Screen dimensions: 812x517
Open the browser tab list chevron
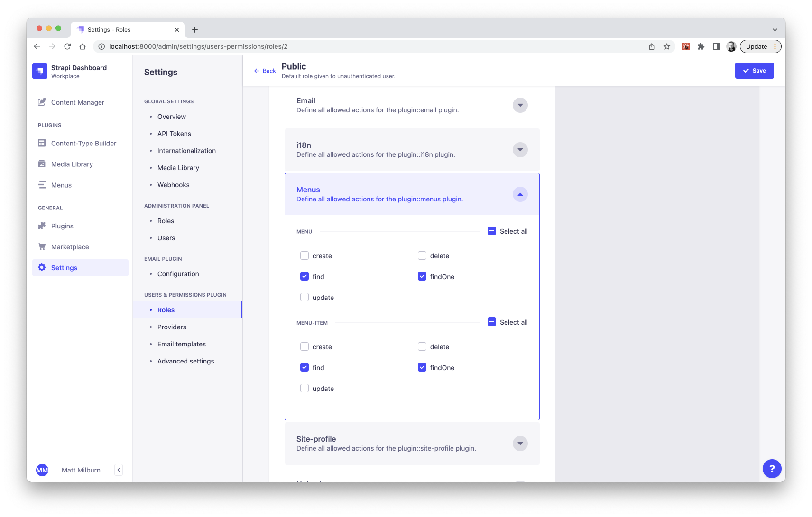(775, 30)
